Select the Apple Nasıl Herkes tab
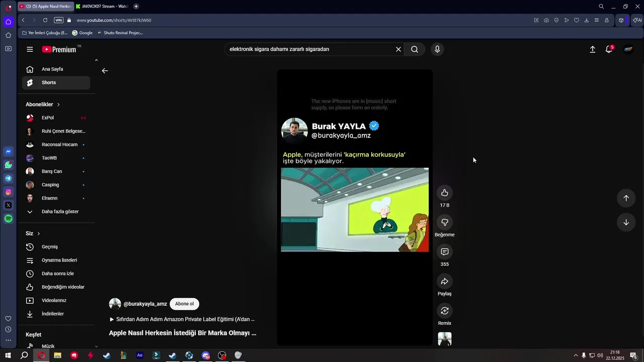 (x=46, y=7)
